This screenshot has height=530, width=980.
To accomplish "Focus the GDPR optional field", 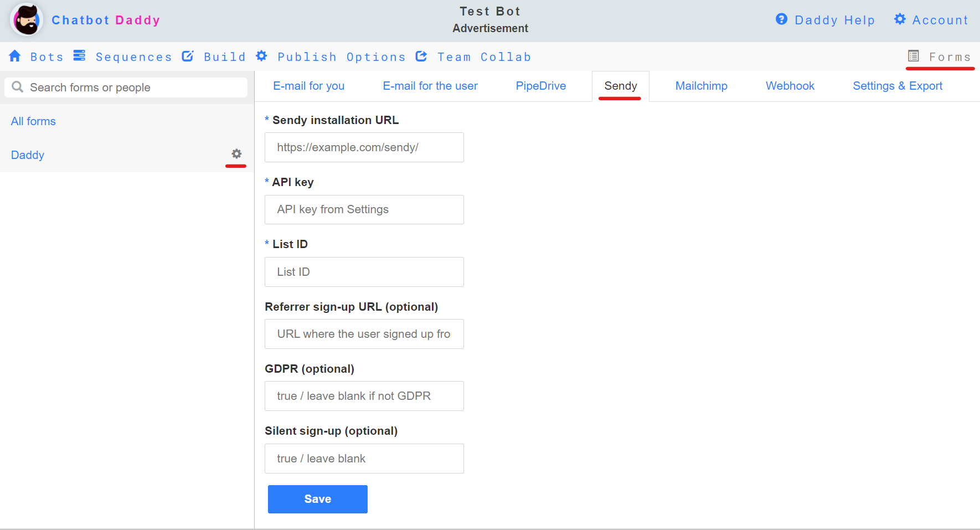I will point(364,396).
